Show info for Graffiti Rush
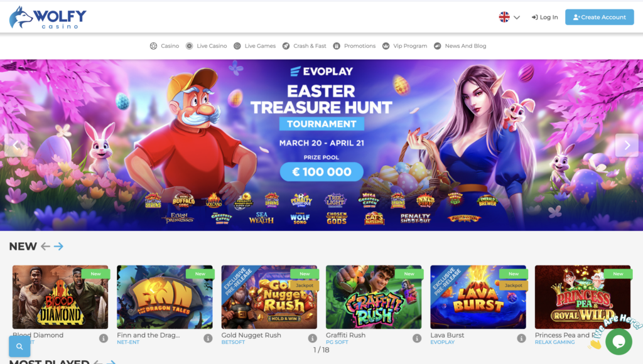643x364 pixels. pos(417,338)
